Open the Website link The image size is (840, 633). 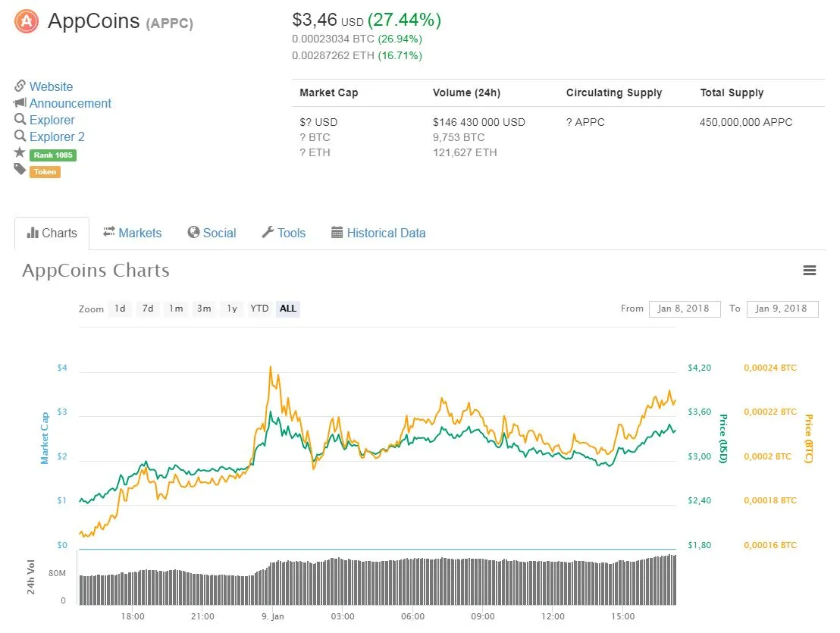click(52, 86)
